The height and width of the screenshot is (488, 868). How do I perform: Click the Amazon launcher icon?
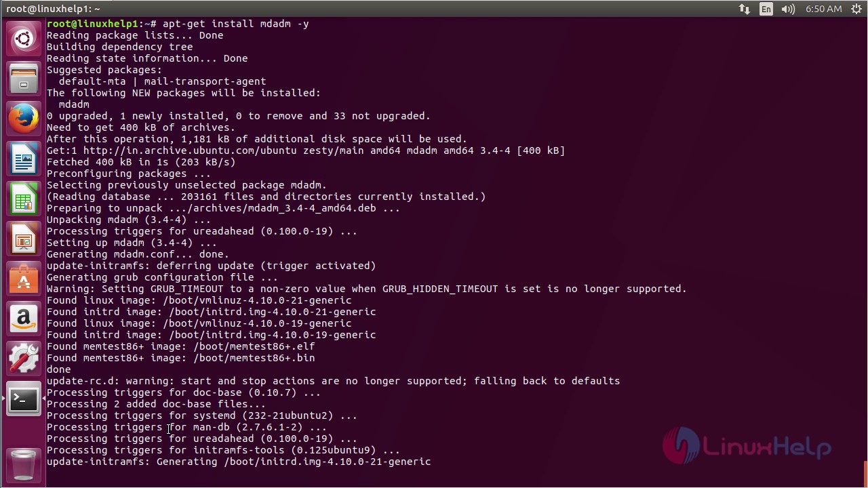(24, 319)
